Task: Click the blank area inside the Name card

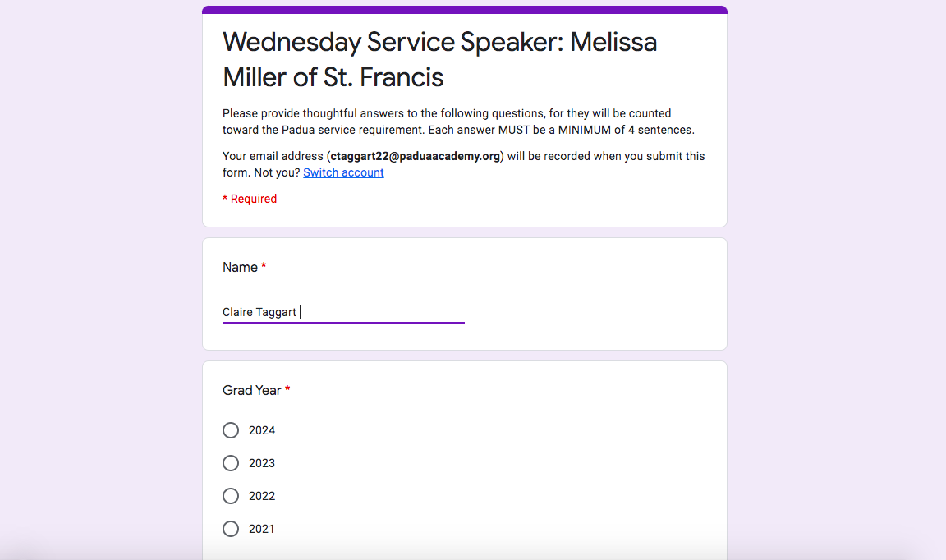Action: coord(591,296)
